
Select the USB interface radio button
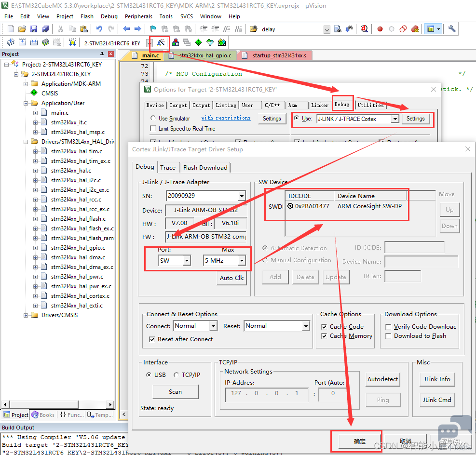pos(149,375)
